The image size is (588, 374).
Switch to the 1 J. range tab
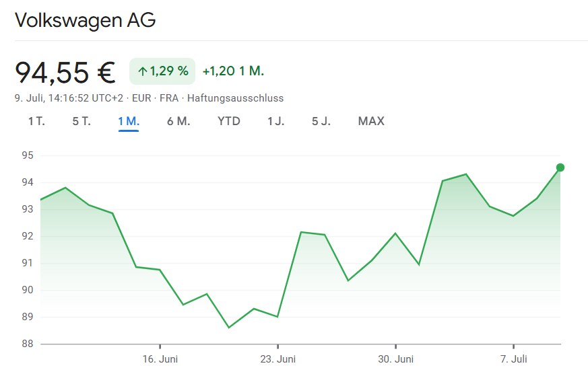pos(275,121)
